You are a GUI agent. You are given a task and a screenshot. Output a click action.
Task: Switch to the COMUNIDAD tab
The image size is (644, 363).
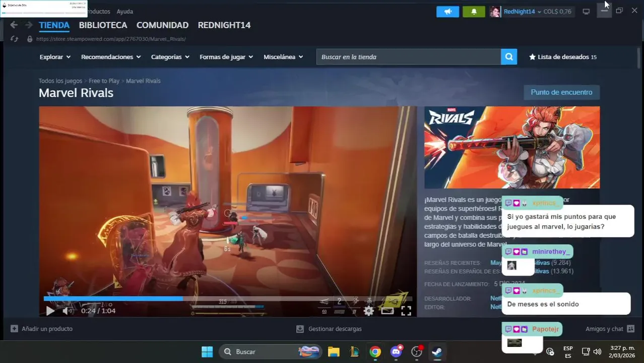tap(162, 25)
